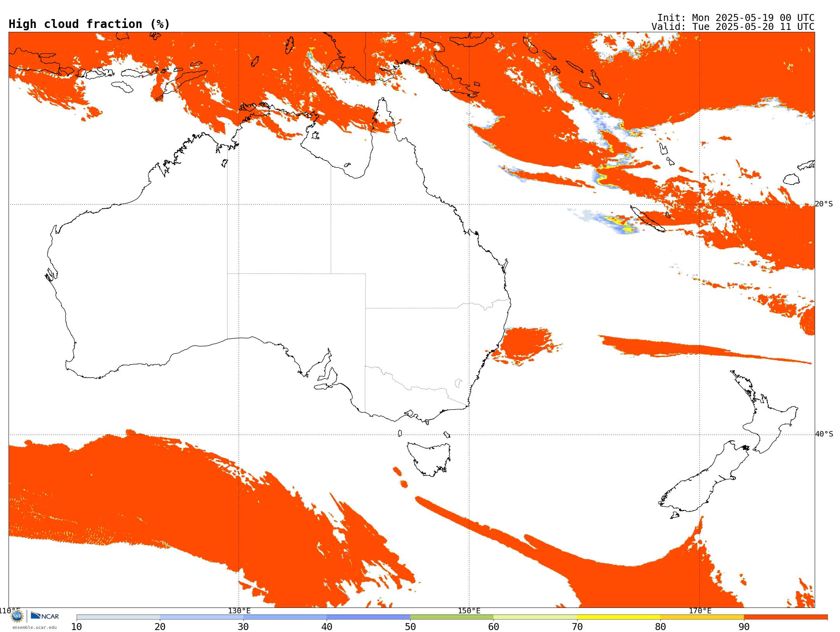Click the colorbar tick label 50

click(410, 627)
